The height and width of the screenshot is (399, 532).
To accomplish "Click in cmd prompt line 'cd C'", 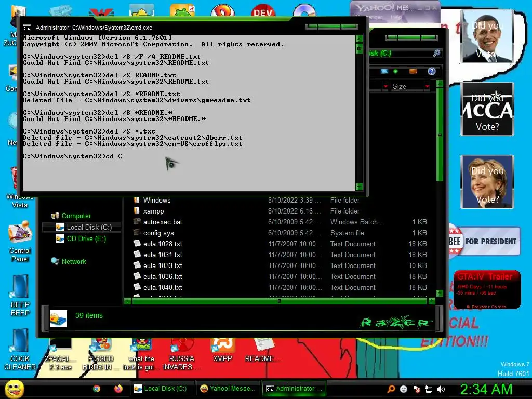I will point(73,156).
